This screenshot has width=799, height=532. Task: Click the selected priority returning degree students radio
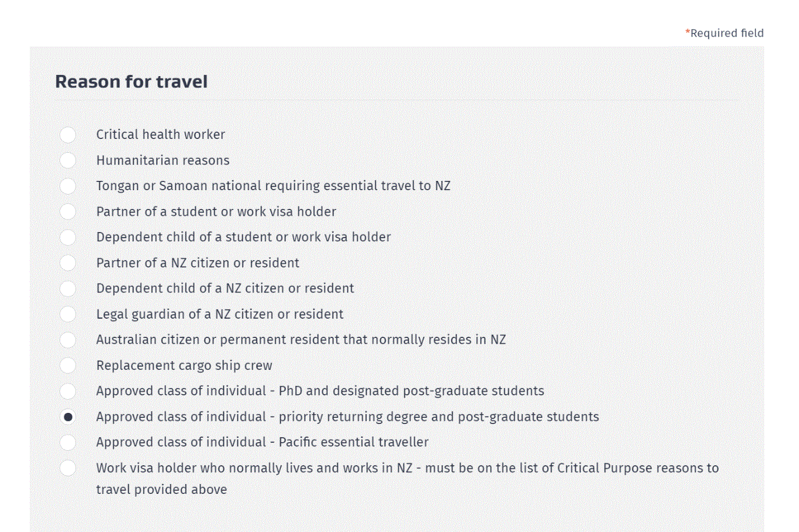tap(68, 417)
